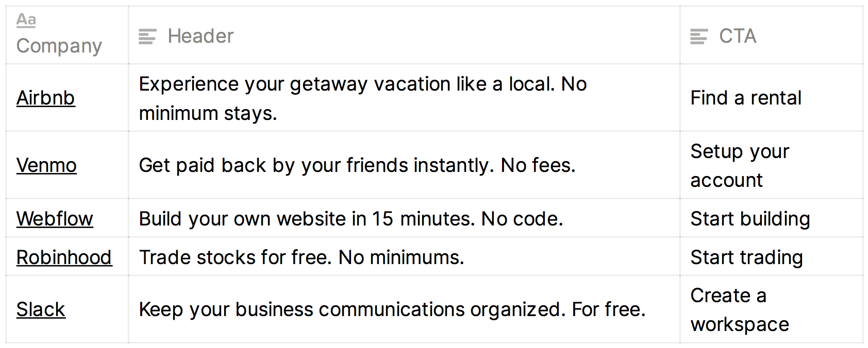The image size is (868, 348).
Task: Open the Slack page link
Action: pos(41,309)
